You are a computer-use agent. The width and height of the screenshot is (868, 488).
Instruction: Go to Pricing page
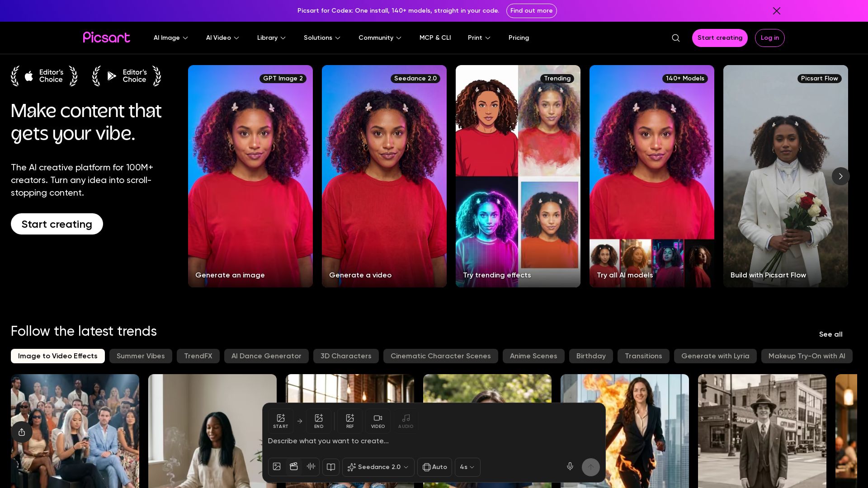[519, 38]
